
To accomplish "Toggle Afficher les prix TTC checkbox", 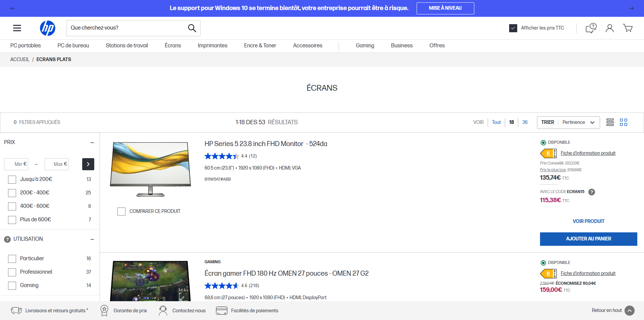I will (513, 28).
